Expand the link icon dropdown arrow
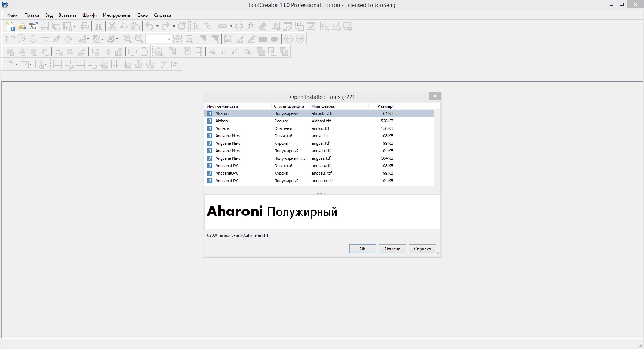The height and width of the screenshot is (349, 644). pos(231,26)
